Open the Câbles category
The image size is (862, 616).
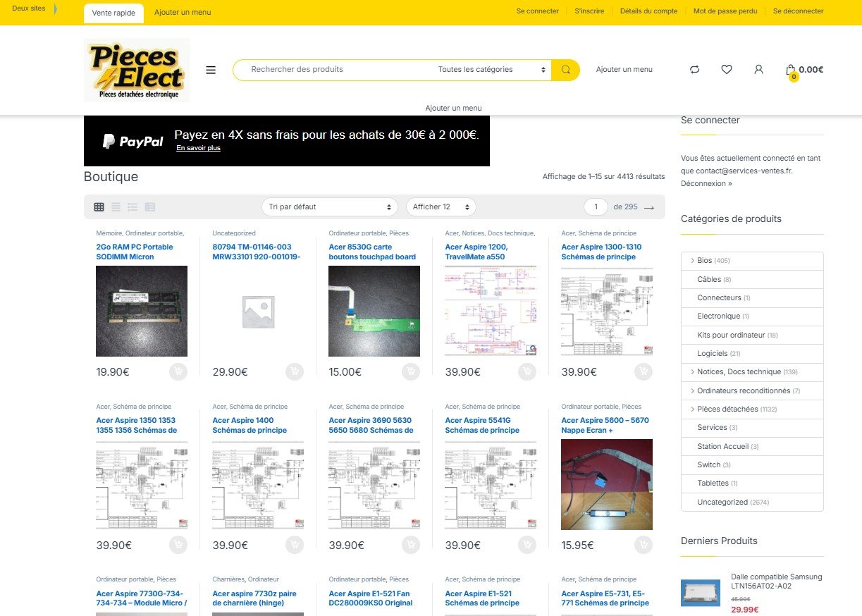pyautogui.click(x=709, y=279)
